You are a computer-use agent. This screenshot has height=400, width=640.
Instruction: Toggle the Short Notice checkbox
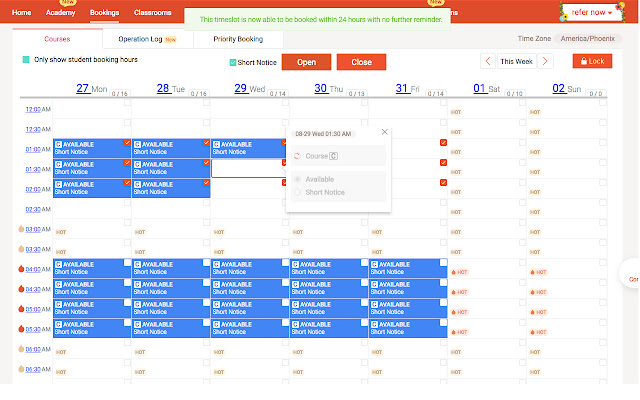pos(233,62)
